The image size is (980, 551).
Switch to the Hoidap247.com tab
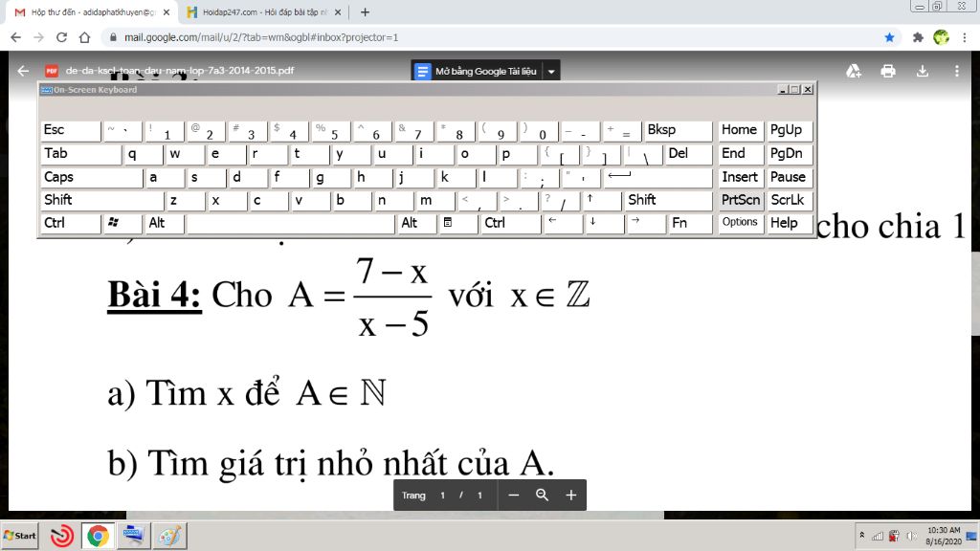click(x=264, y=11)
